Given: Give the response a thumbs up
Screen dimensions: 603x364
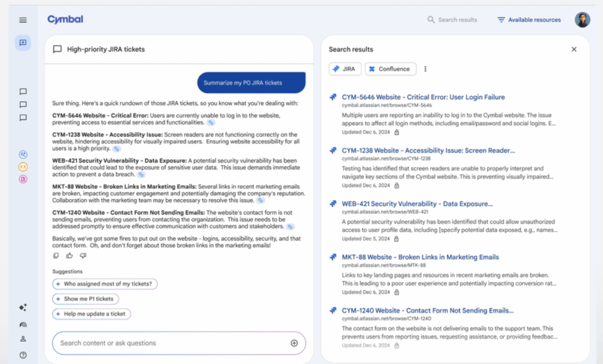Looking at the screenshot, I should pos(69,256).
